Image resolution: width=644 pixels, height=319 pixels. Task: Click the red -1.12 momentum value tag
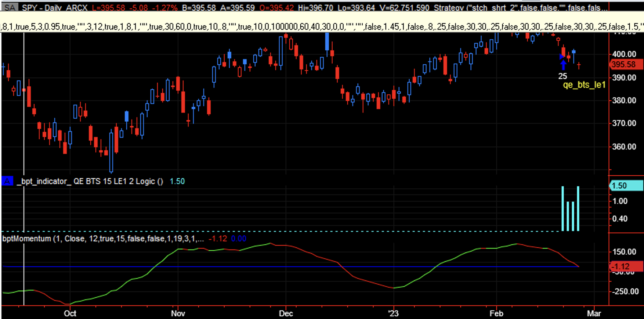[626, 266]
